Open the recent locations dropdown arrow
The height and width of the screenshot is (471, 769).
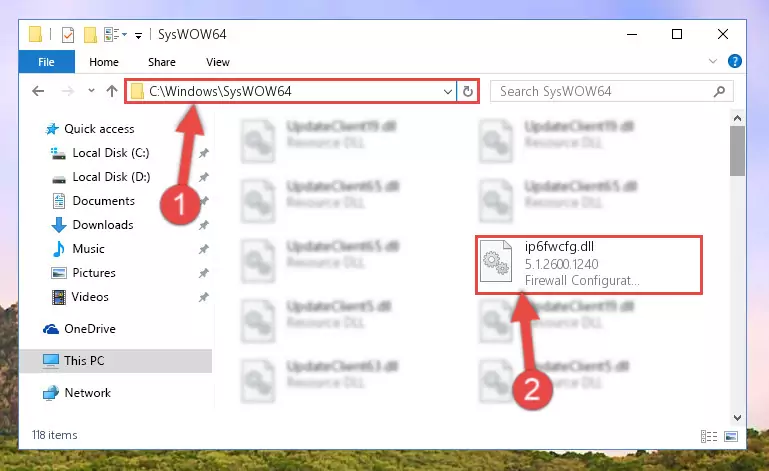91,91
